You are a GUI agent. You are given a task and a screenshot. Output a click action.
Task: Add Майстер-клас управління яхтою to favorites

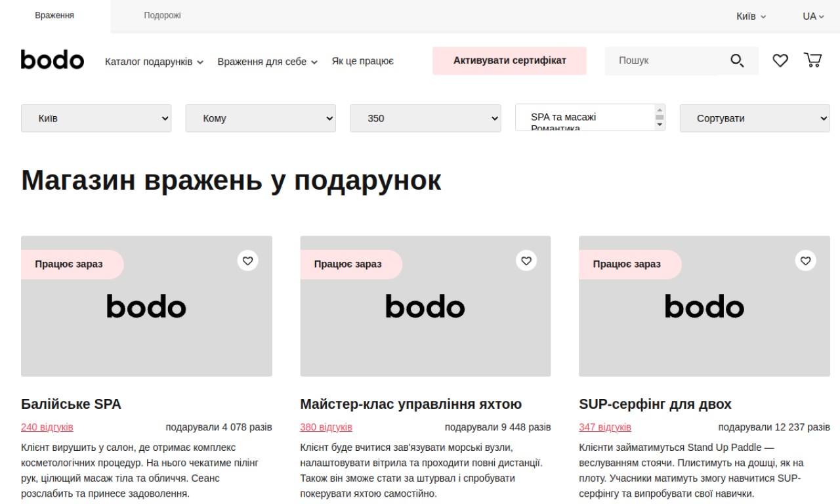pos(526,261)
